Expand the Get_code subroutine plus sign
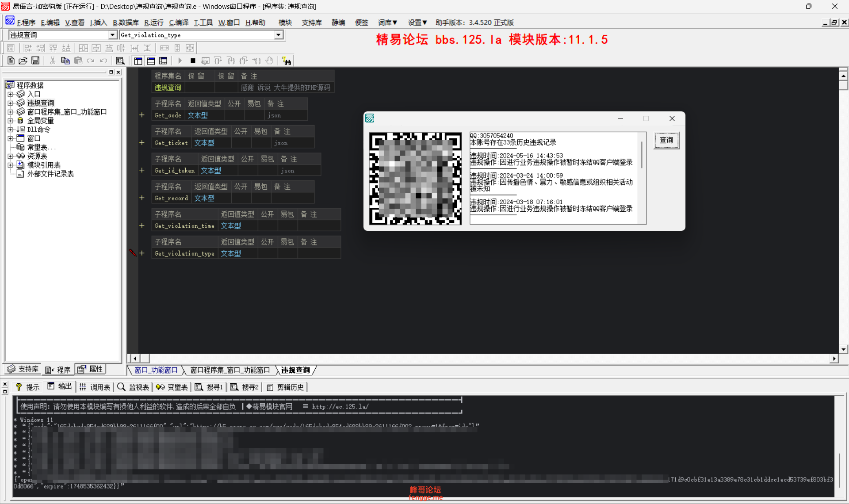Image resolution: width=849 pixels, height=504 pixels. point(142,115)
